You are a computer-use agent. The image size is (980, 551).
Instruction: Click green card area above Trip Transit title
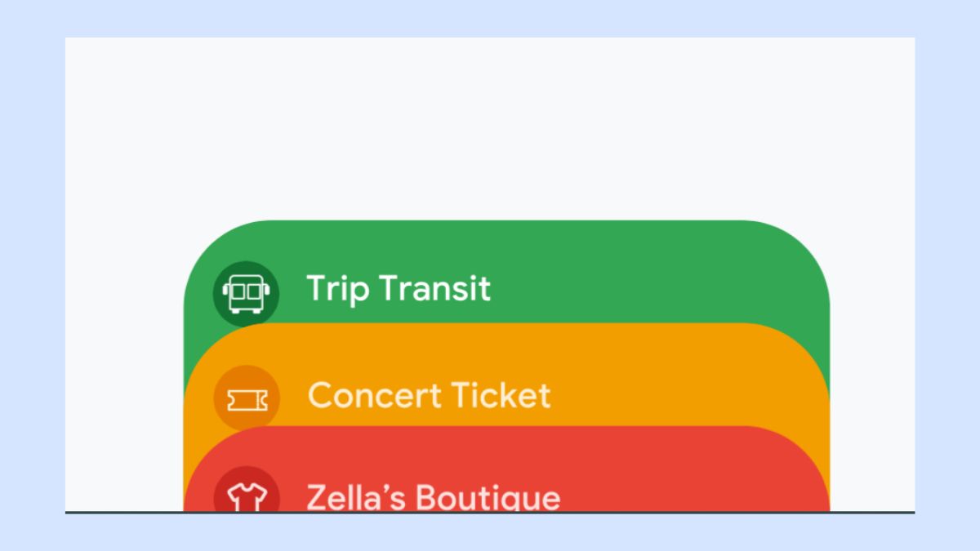tap(490, 243)
